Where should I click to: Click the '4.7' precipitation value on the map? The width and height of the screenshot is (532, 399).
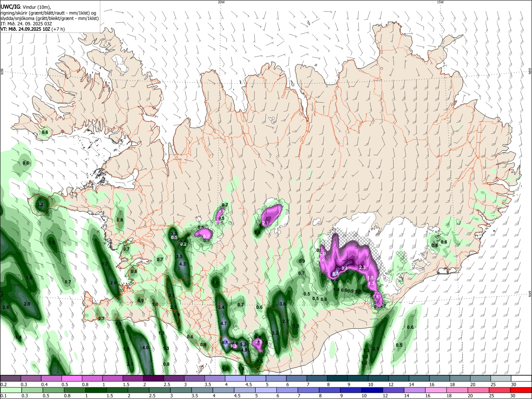(x=223, y=323)
